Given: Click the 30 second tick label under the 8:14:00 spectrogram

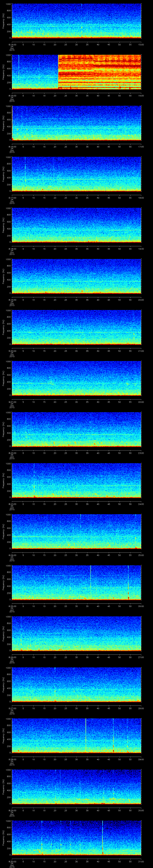Looking at the screenshot, I should coord(77,44).
